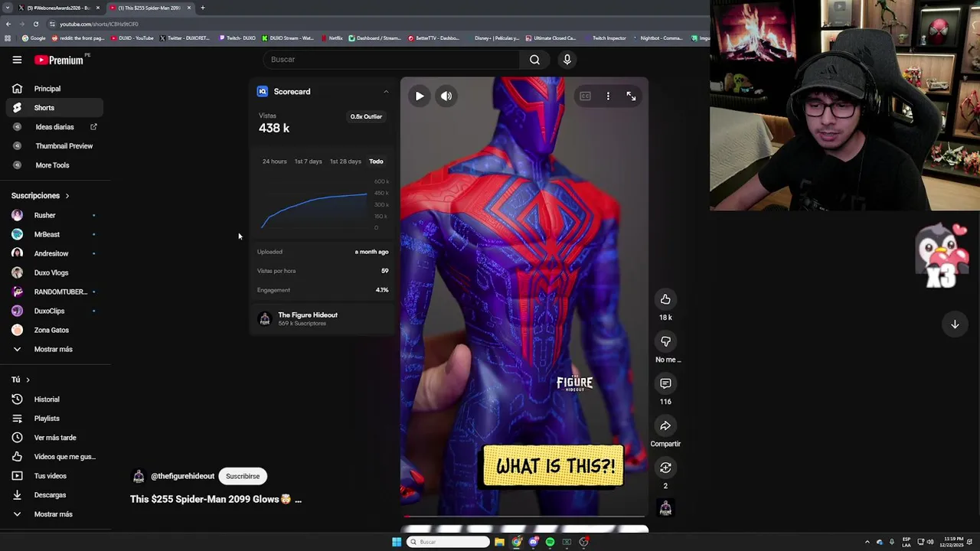Open Andresitow subscription channel
Viewport: 980px width, 551px height.
[x=55, y=253]
